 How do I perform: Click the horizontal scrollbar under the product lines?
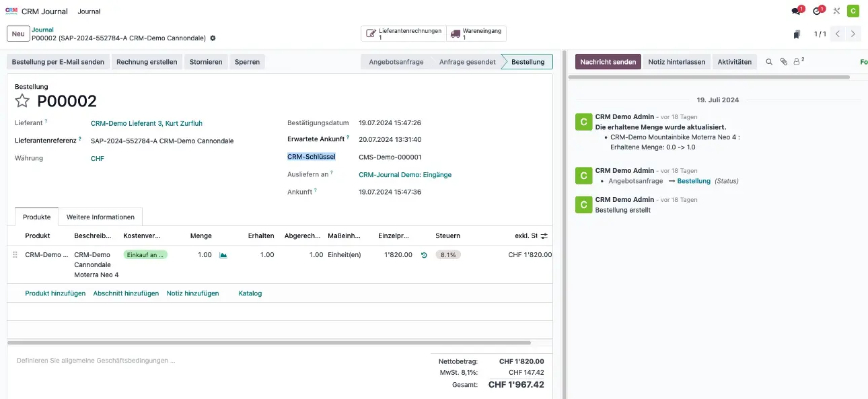tap(269, 342)
